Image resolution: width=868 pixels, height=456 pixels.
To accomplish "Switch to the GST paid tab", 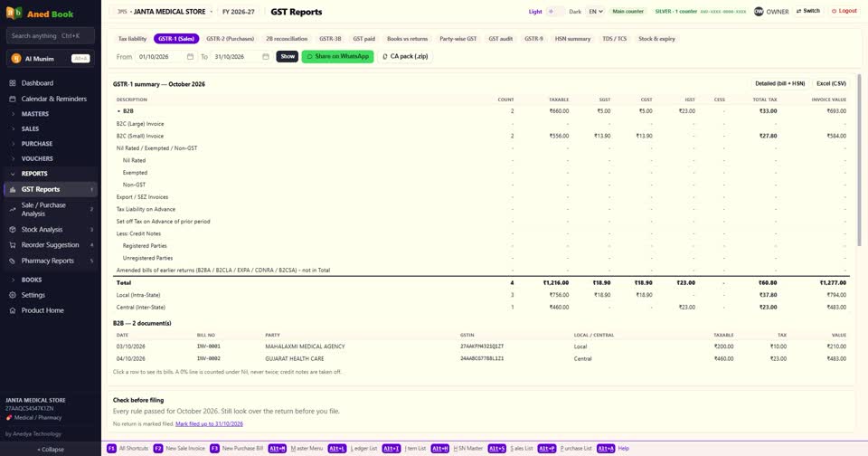I will [363, 39].
